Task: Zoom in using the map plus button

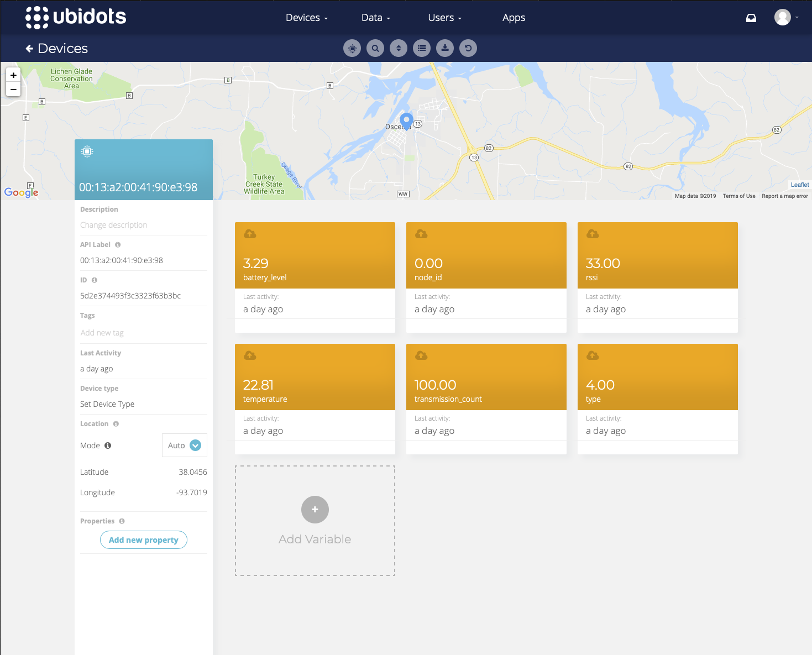Action: (x=13, y=75)
